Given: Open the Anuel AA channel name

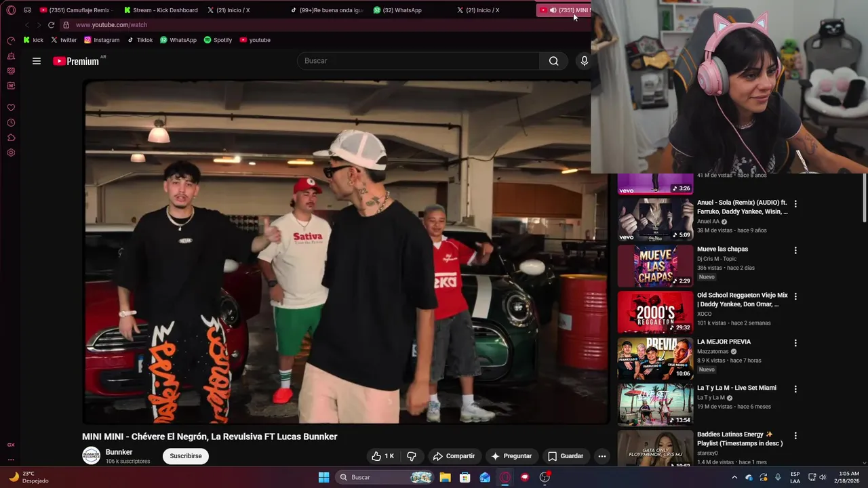Looking at the screenshot, I should click(x=708, y=222).
